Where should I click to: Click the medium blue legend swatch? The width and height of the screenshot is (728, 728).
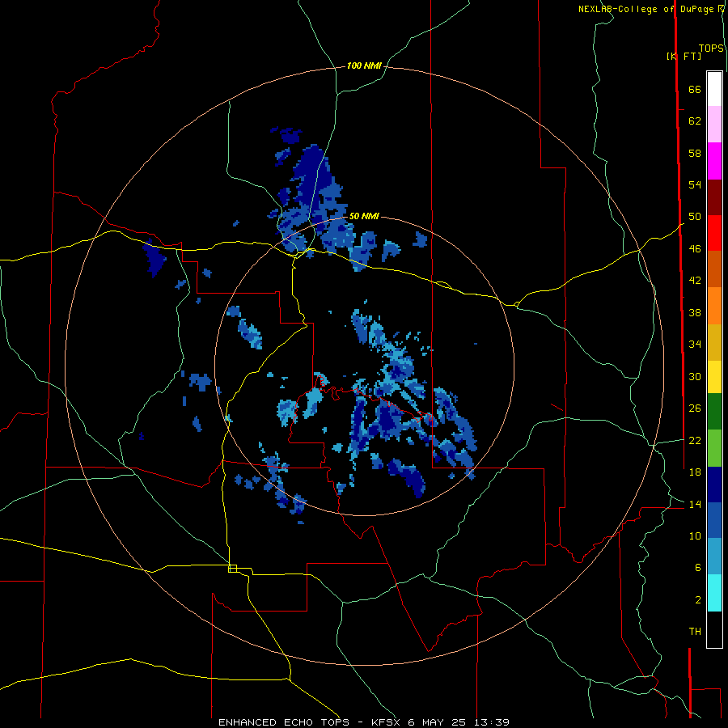point(714,520)
